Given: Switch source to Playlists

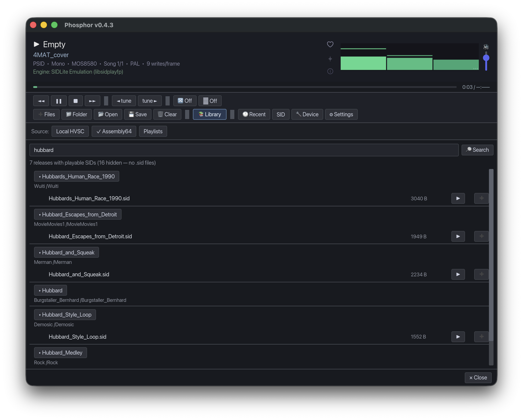Looking at the screenshot, I should tap(153, 131).
